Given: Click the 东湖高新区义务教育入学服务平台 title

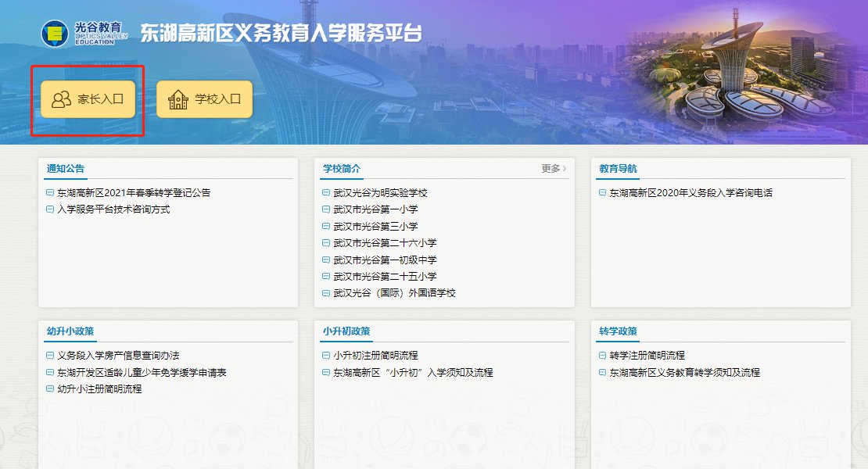Looking at the screenshot, I should click(281, 33).
